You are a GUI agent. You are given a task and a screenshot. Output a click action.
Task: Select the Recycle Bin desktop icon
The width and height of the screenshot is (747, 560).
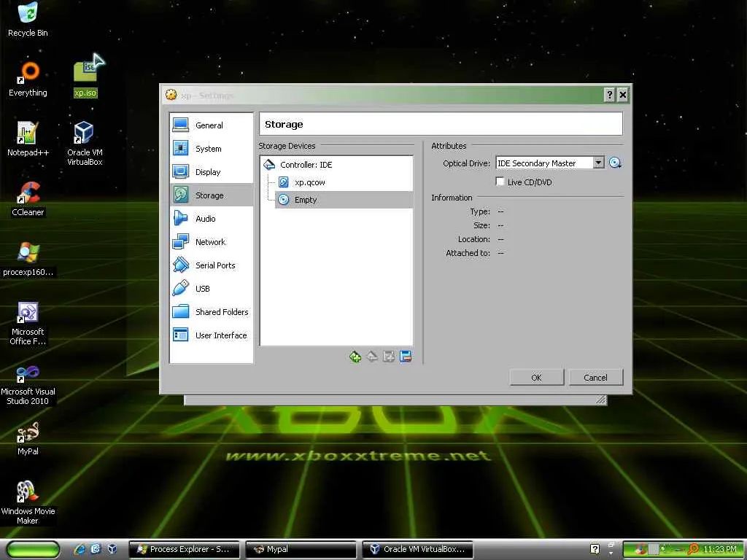[28, 20]
